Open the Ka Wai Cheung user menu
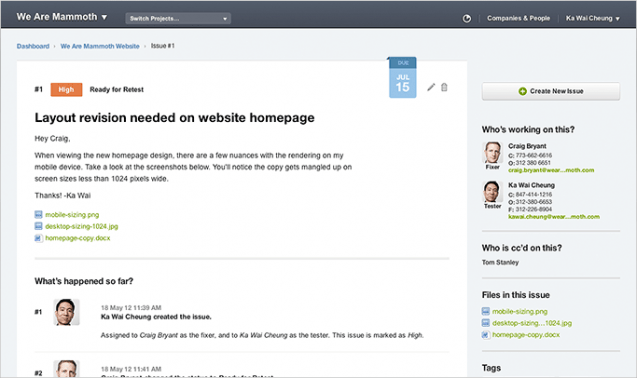Viewport: 637px width, 378px height. point(593,18)
